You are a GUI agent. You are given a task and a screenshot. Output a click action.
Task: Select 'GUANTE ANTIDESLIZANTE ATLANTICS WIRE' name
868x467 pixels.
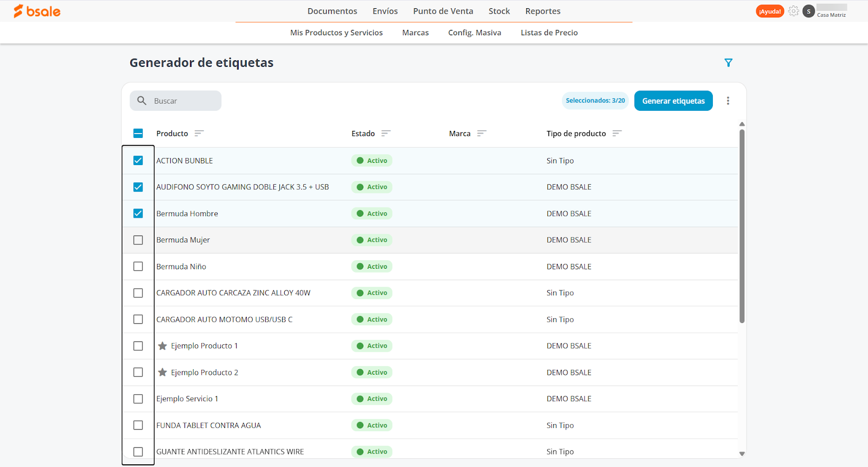pos(230,452)
